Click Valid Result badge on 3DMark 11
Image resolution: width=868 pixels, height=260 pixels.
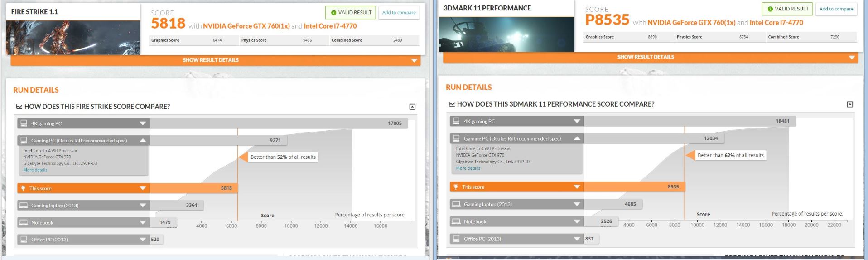click(x=787, y=9)
